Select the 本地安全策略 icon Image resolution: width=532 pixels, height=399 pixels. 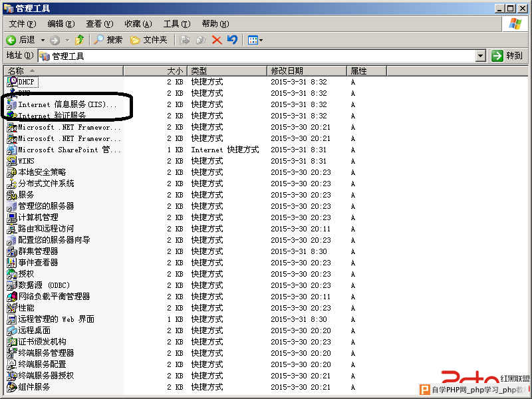point(12,172)
